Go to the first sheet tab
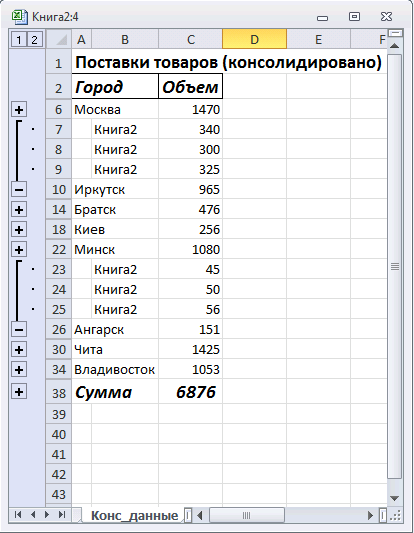The width and height of the screenshot is (414, 533). click(18, 515)
